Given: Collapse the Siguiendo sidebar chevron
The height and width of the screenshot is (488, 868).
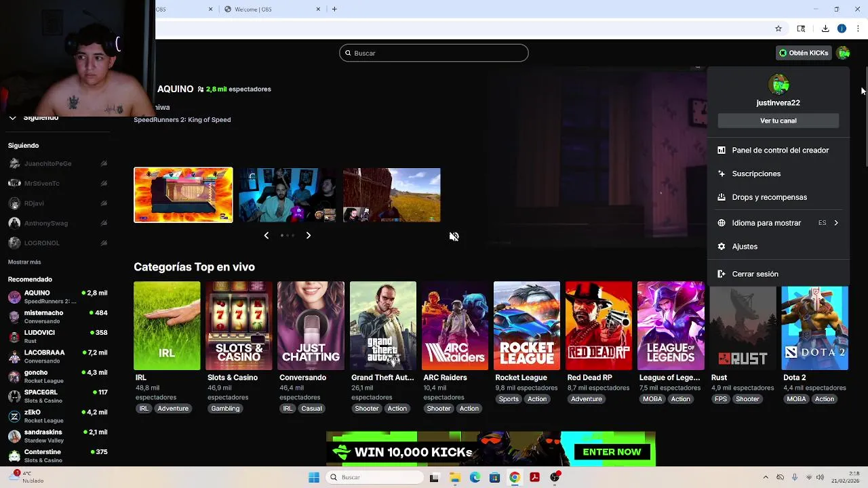Looking at the screenshot, I should tap(12, 118).
